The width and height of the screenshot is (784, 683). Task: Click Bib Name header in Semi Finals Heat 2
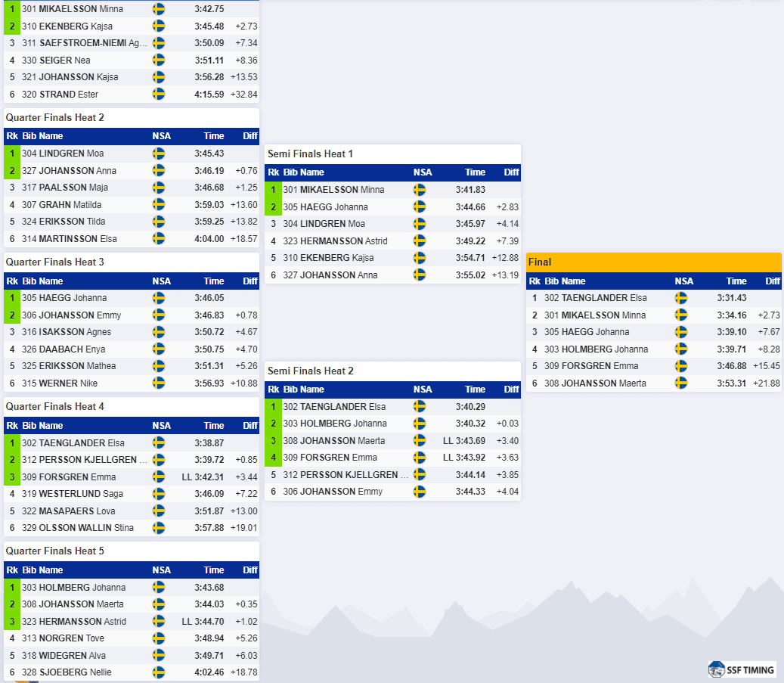(x=303, y=390)
